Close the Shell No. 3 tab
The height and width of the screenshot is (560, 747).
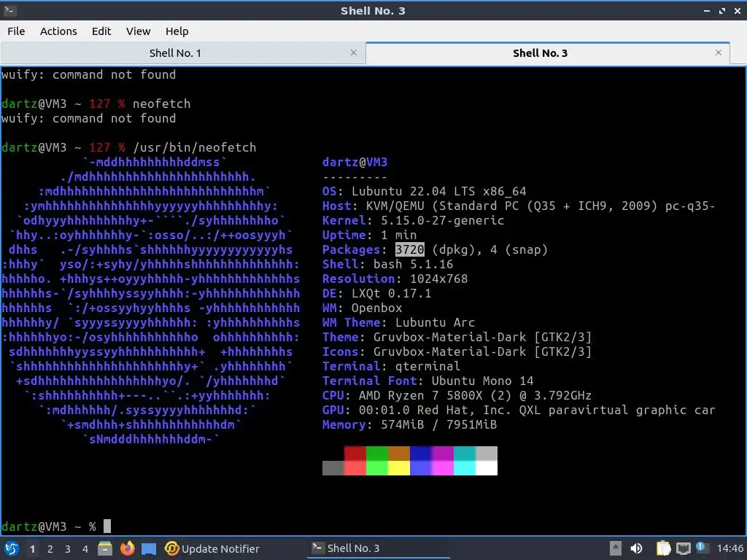[719, 52]
